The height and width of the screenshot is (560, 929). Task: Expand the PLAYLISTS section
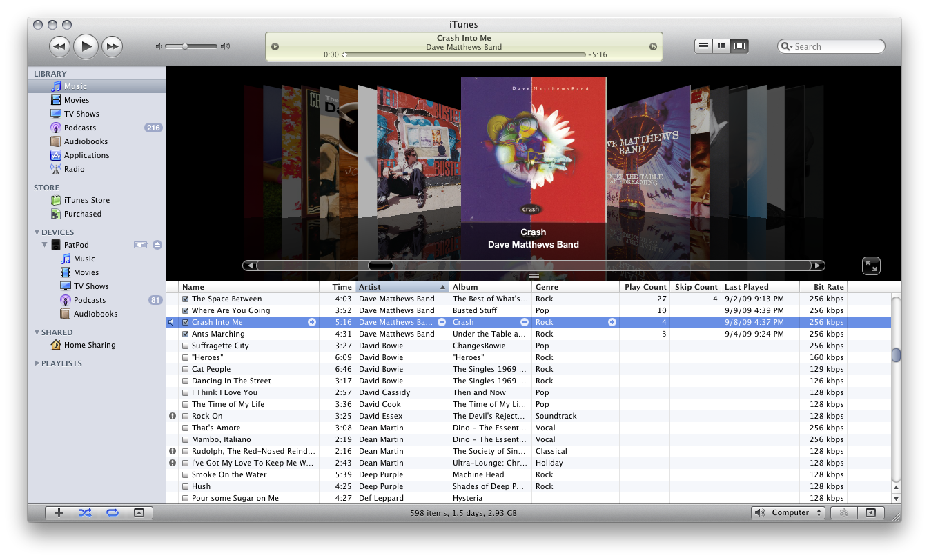tap(37, 363)
